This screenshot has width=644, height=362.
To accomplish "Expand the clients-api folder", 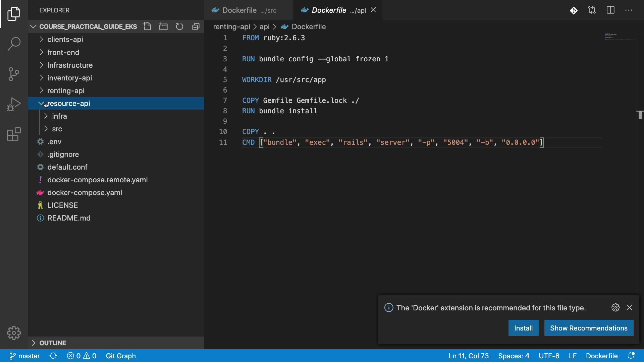I will point(65,40).
